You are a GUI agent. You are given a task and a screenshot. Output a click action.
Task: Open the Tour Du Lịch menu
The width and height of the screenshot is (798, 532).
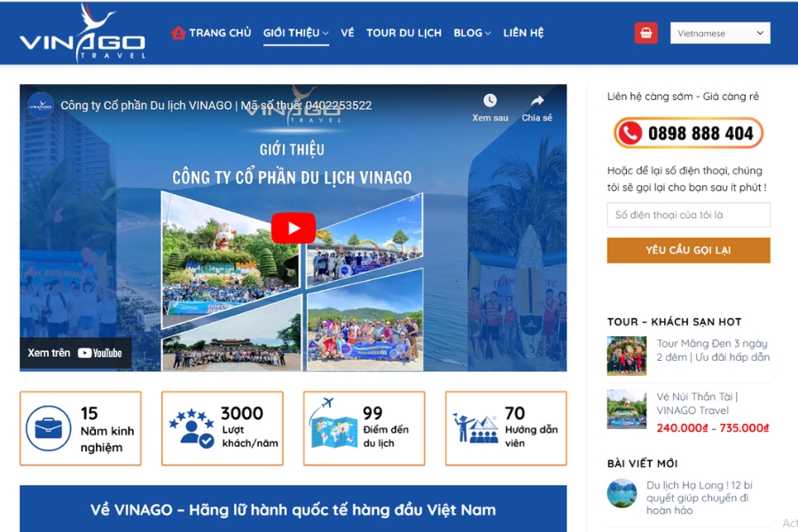pyautogui.click(x=403, y=33)
